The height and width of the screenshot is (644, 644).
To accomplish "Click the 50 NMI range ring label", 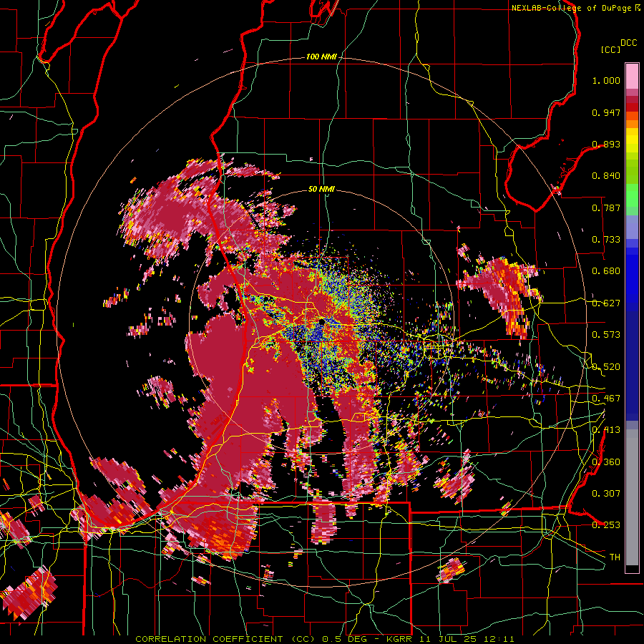I will [x=321, y=190].
